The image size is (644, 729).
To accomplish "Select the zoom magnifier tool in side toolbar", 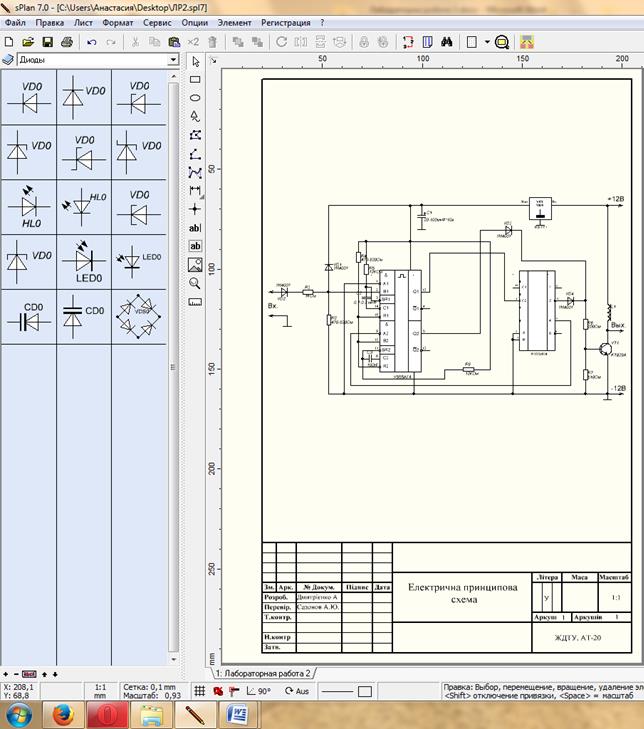I will coord(195,283).
